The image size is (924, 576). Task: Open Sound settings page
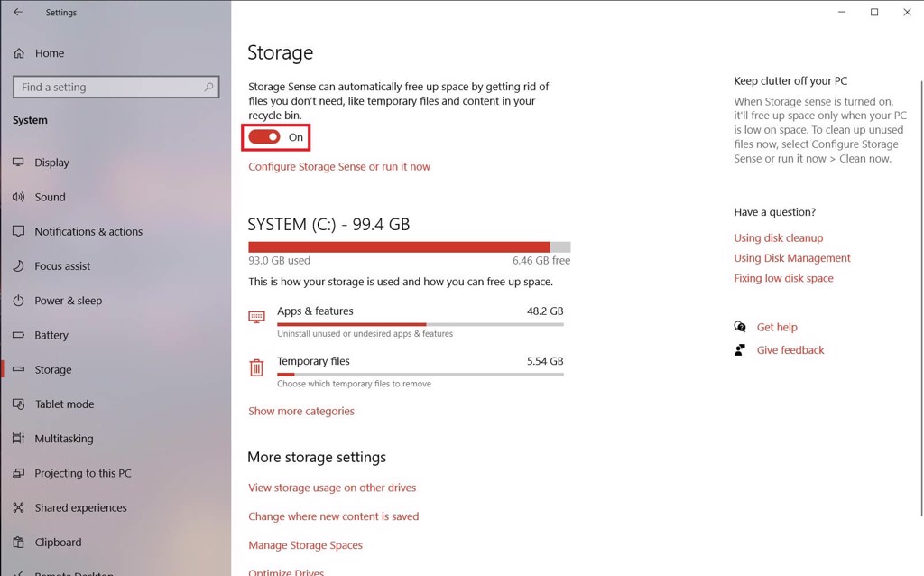(51, 197)
